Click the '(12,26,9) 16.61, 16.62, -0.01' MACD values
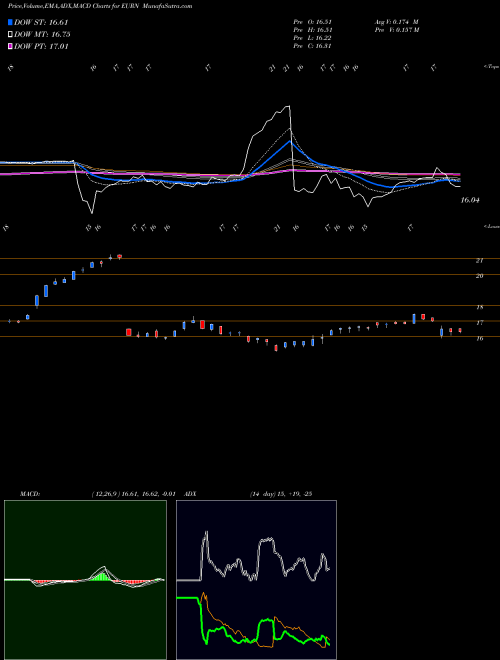This screenshot has width=500, height=660. coord(133,494)
